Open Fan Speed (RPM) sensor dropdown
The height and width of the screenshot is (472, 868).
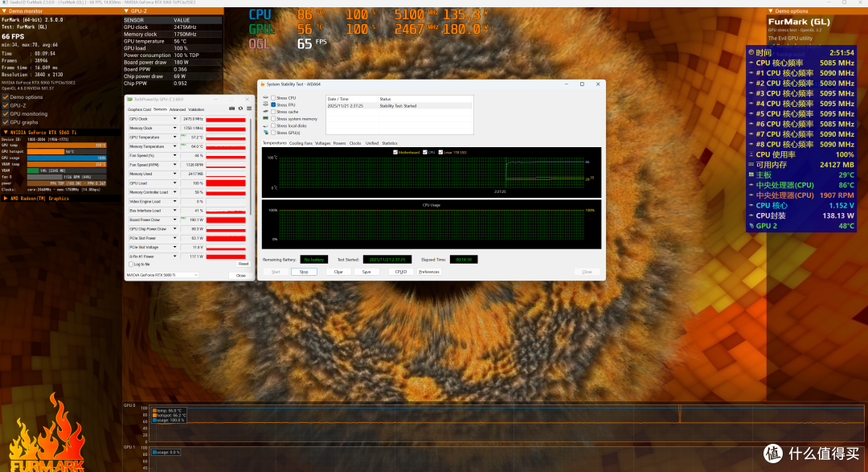point(175,165)
